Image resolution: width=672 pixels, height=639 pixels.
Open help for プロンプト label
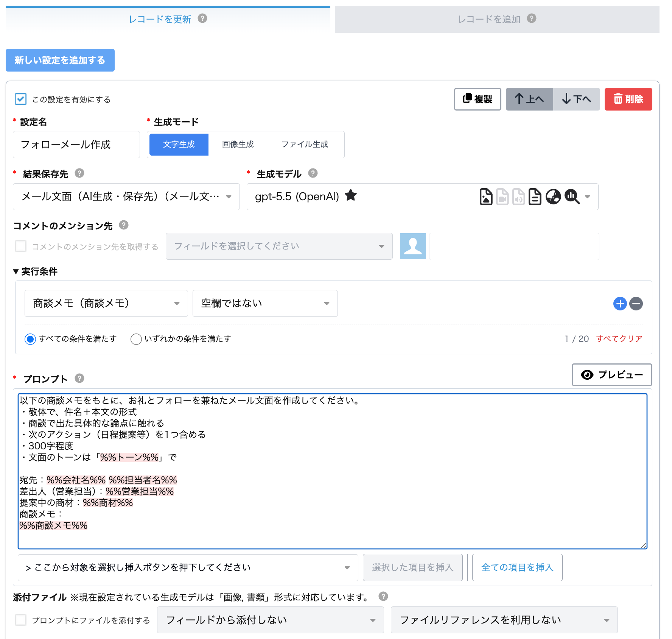[79, 378]
